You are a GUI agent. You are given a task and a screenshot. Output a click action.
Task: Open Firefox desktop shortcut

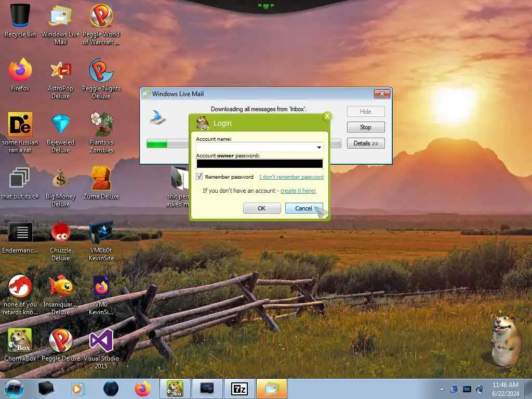coord(20,75)
